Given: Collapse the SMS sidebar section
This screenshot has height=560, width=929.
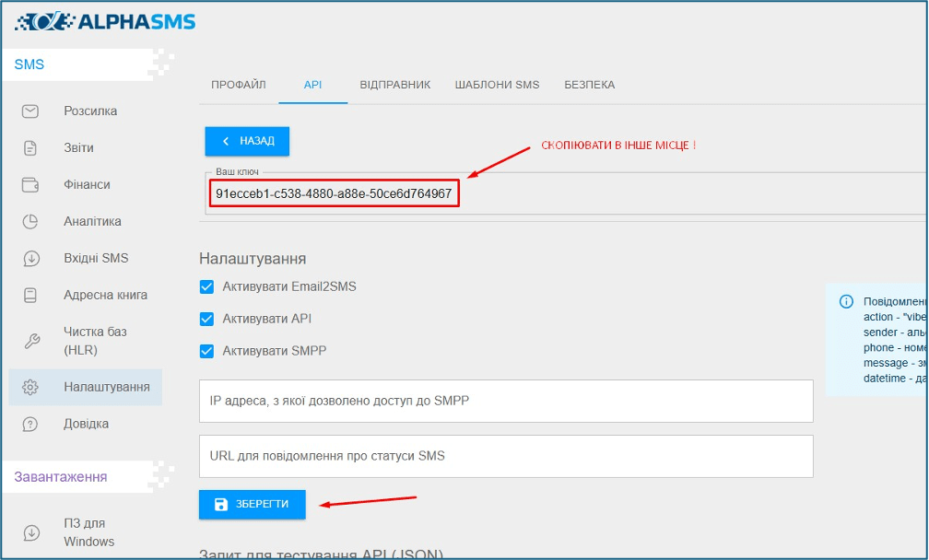Looking at the screenshot, I should pyautogui.click(x=28, y=64).
